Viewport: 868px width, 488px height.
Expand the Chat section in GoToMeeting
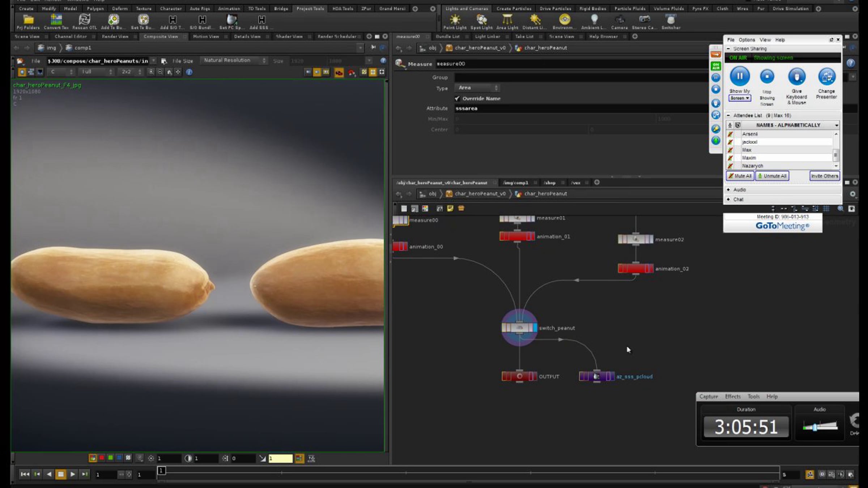(x=728, y=199)
